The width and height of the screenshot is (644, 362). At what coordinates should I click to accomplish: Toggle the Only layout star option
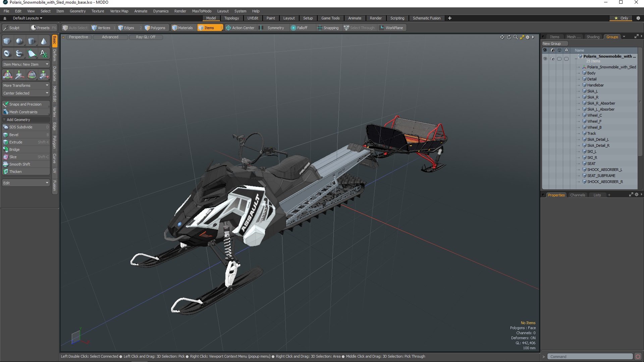coord(621,18)
